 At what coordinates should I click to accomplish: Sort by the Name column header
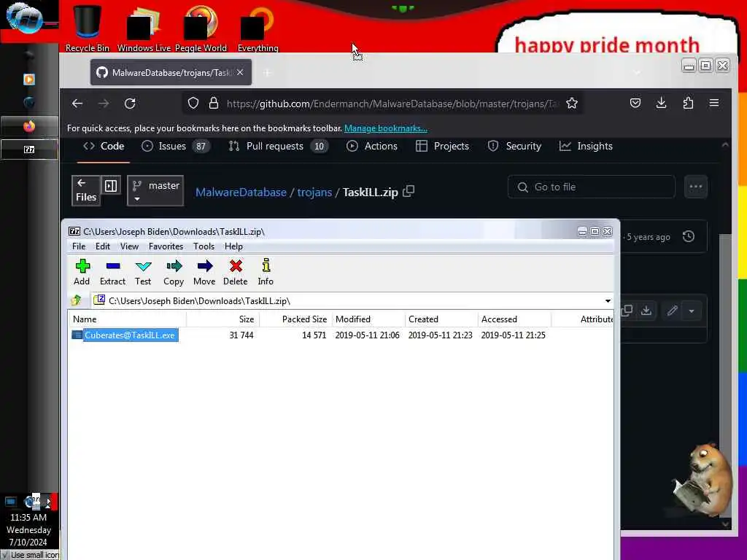pos(127,319)
